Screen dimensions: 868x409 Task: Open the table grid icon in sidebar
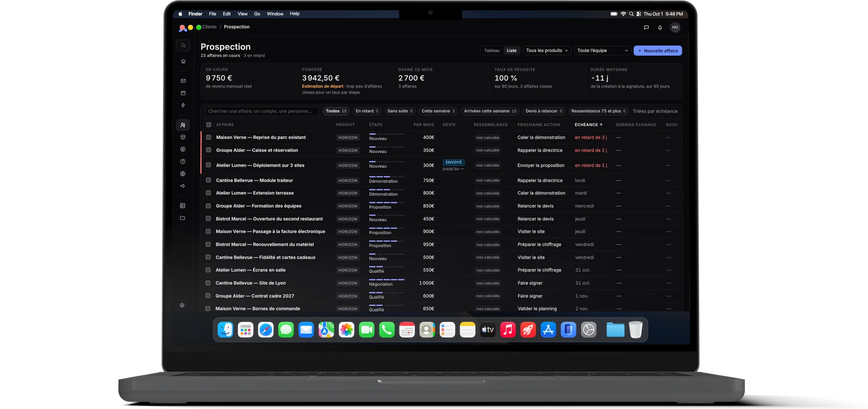click(182, 206)
